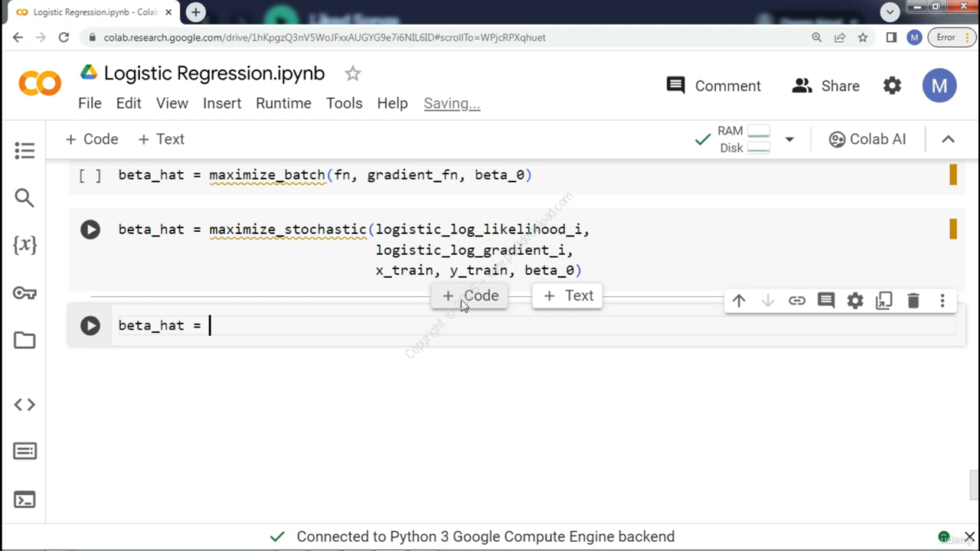The image size is (980, 551).
Task: Go back in the browser
Action: point(18,37)
